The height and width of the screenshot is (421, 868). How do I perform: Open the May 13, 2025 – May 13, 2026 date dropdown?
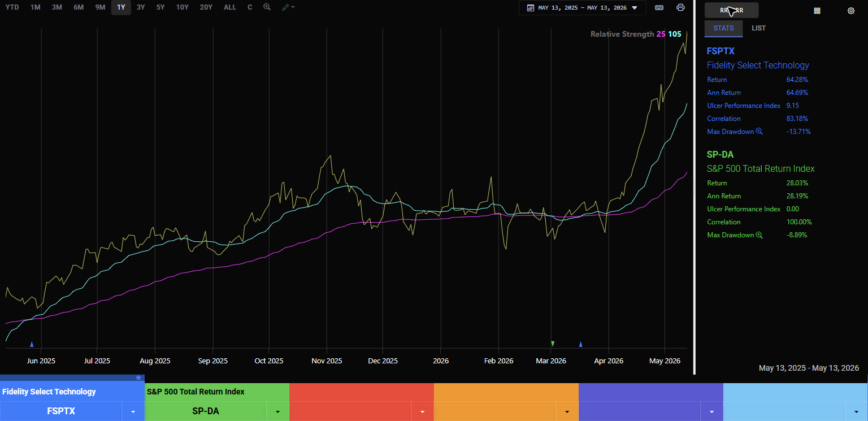(582, 8)
